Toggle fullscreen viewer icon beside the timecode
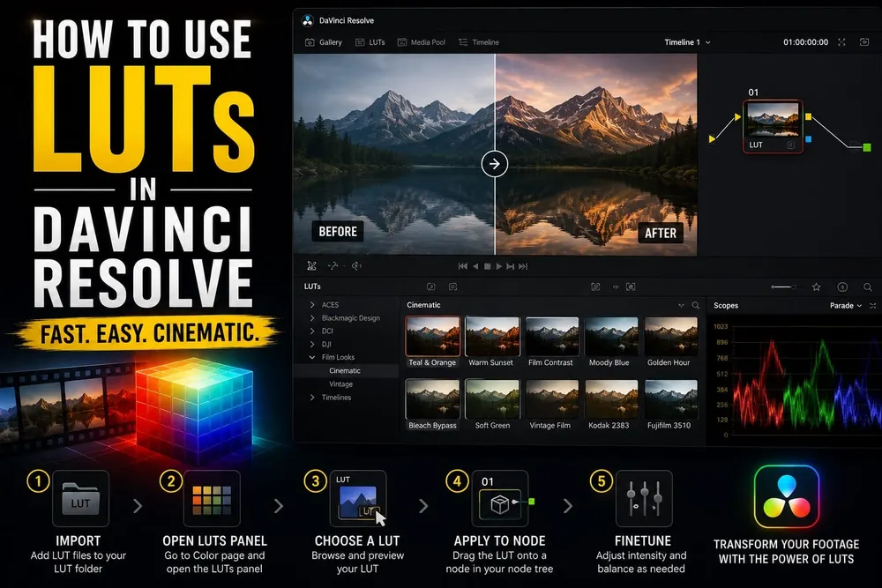882x588 pixels. click(x=841, y=42)
